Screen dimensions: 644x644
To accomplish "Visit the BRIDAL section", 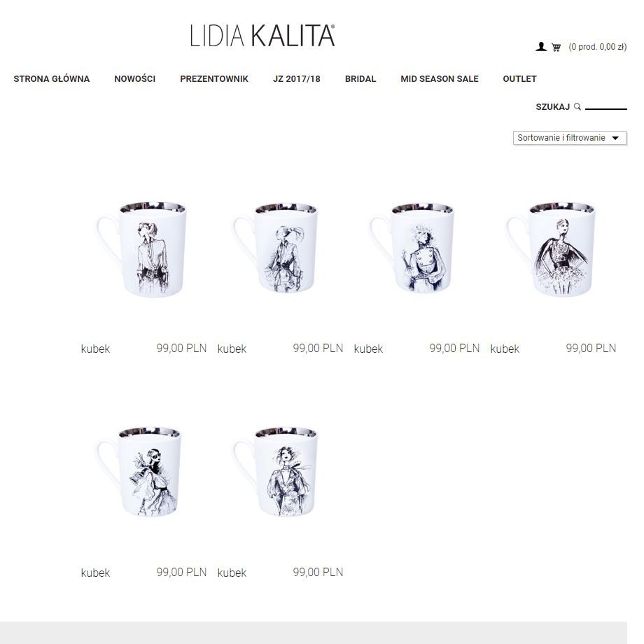I will pos(360,79).
